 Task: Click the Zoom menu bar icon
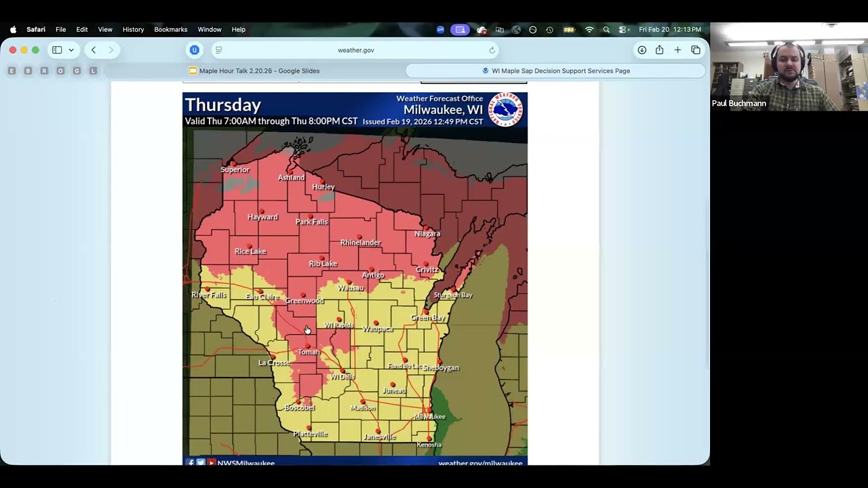click(x=440, y=29)
